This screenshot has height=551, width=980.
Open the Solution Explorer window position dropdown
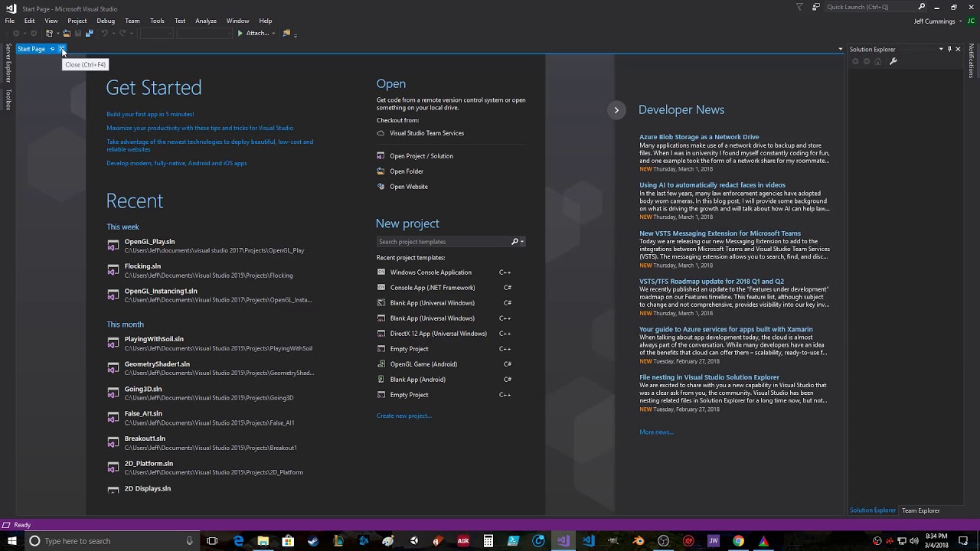(x=941, y=49)
